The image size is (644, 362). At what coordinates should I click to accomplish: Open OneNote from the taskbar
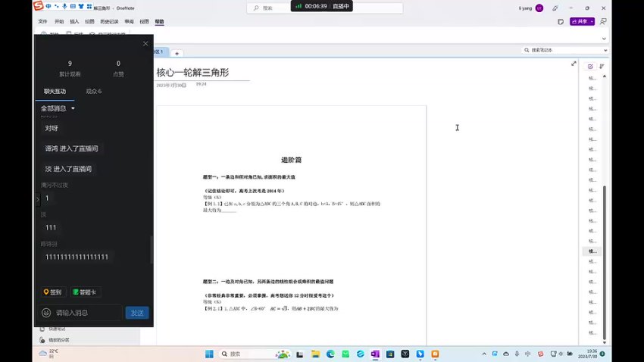(375, 354)
